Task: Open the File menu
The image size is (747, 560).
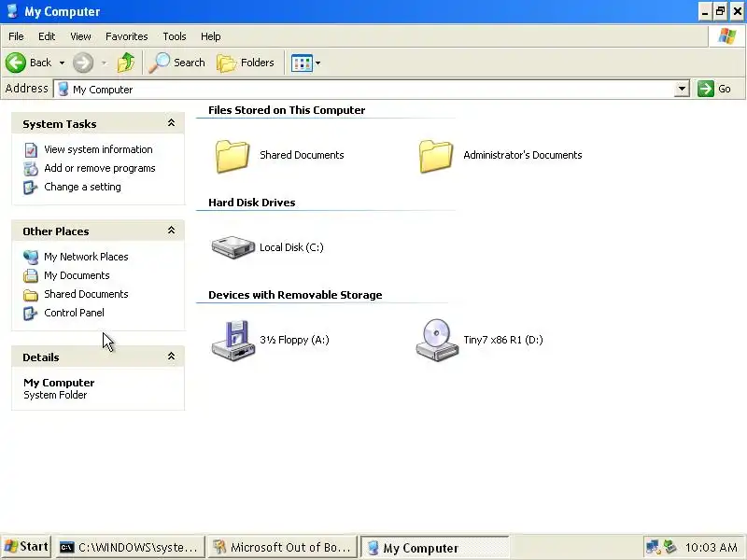Action: coord(16,36)
